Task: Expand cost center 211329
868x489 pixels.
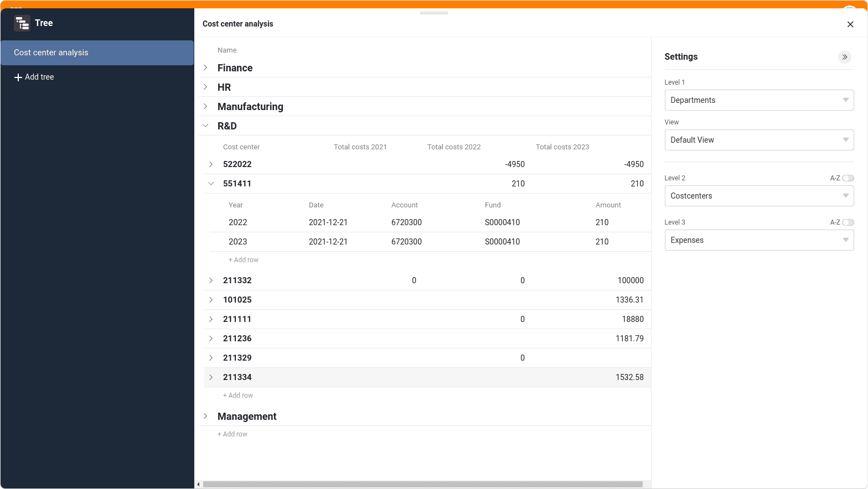Action: pos(211,358)
